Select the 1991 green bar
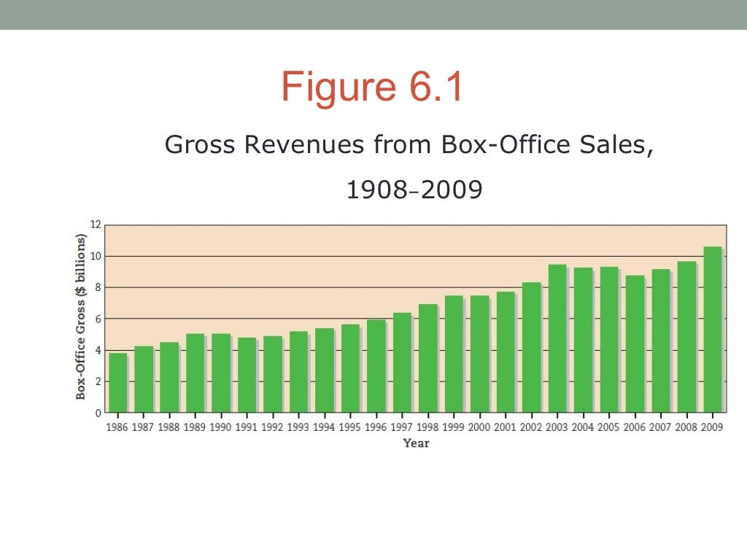 [x=247, y=375]
